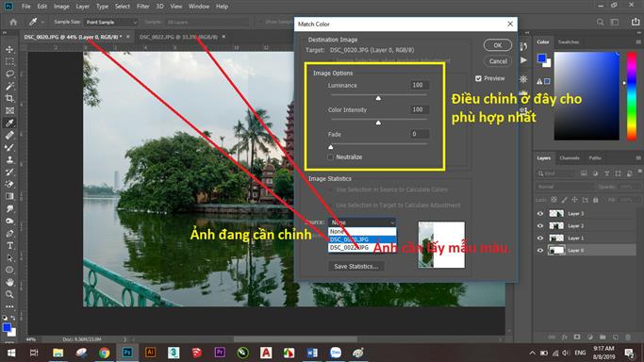The height and width of the screenshot is (362, 644).
Task: Choose None in the Source list
Action: 362,232
